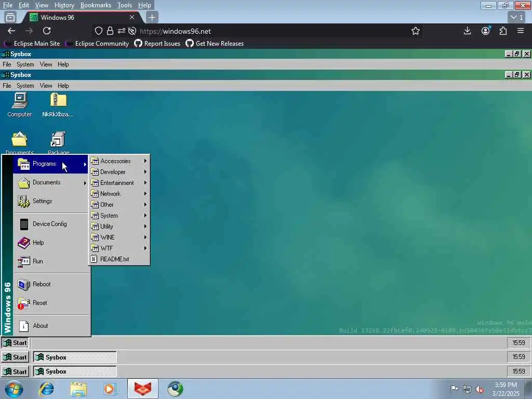
Task: Expand the Network submenu
Action: 119,194
